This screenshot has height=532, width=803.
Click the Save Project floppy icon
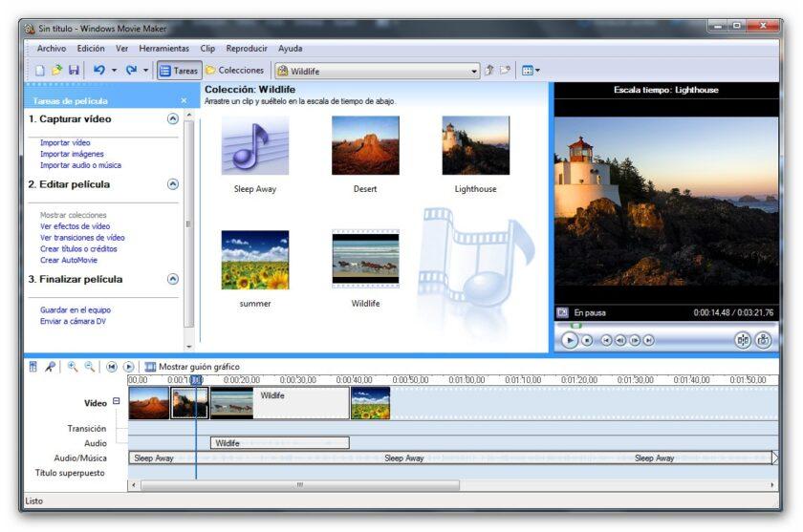tap(74, 70)
